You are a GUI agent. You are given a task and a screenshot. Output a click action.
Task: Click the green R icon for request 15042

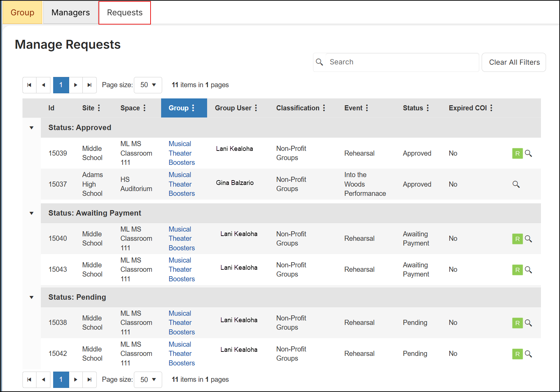pyautogui.click(x=517, y=354)
